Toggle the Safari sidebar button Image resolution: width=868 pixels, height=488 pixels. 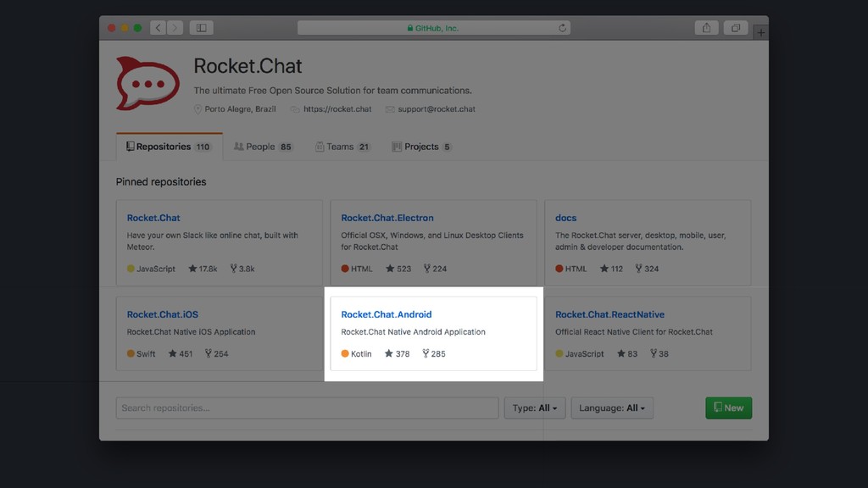[x=202, y=28]
